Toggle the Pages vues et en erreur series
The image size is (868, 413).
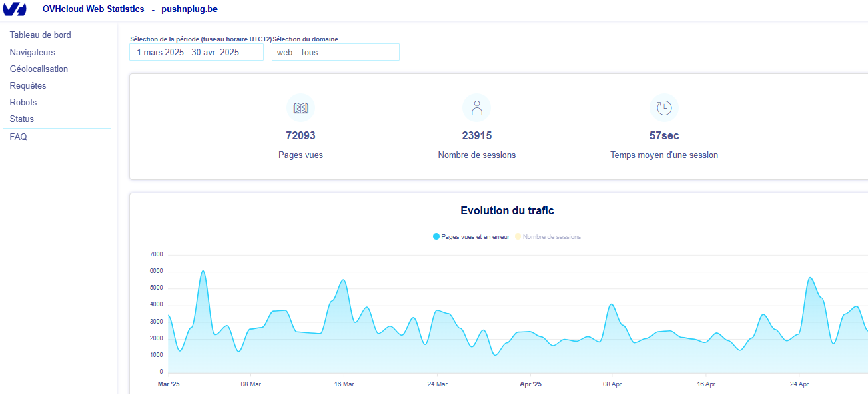(x=471, y=237)
